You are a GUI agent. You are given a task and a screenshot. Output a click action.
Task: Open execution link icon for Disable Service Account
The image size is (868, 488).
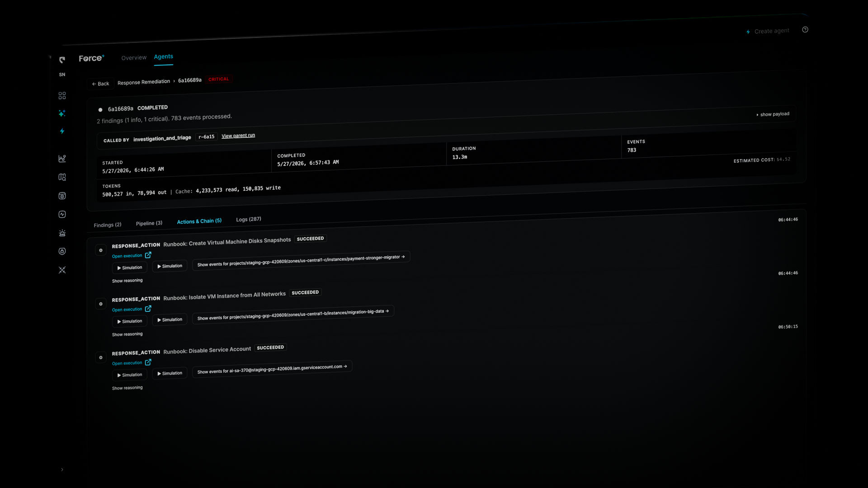tap(148, 362)
